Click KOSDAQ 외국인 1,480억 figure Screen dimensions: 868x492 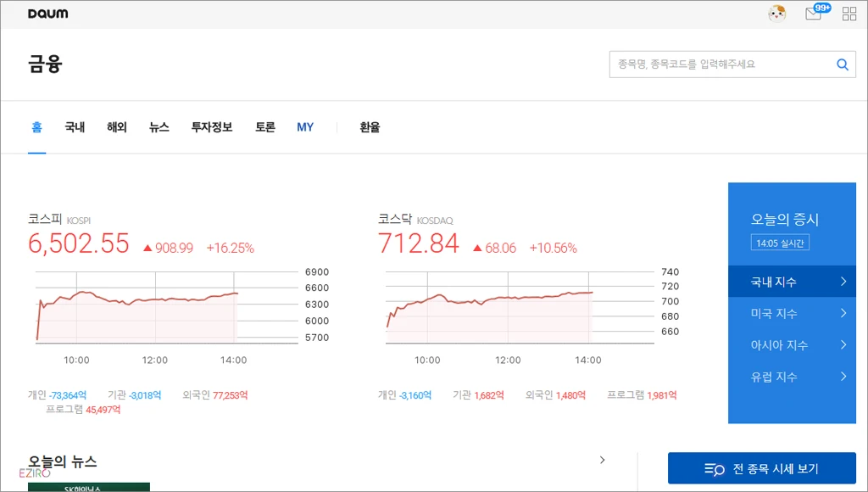click(x=555, y=395)
